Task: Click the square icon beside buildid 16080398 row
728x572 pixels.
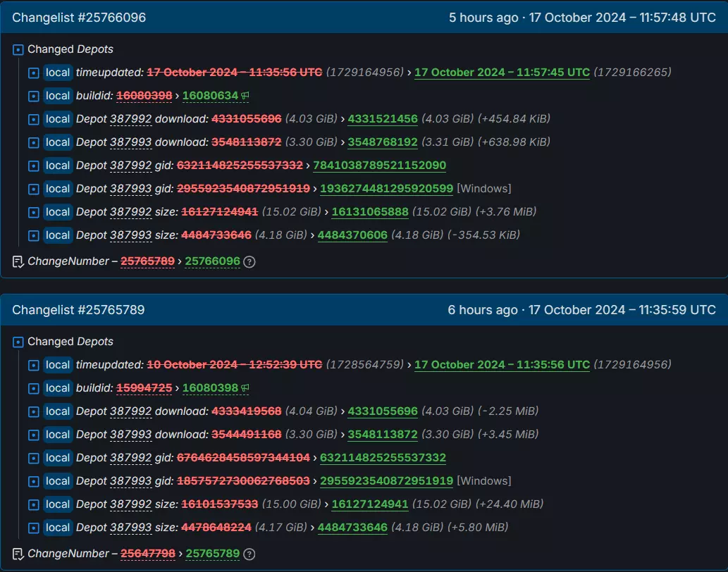Action: (33, 388)
